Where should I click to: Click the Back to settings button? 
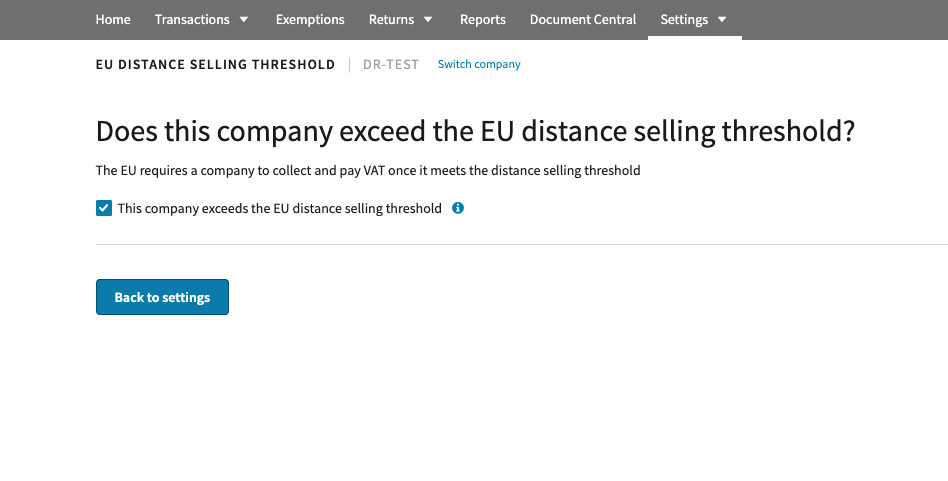point(162,297)
